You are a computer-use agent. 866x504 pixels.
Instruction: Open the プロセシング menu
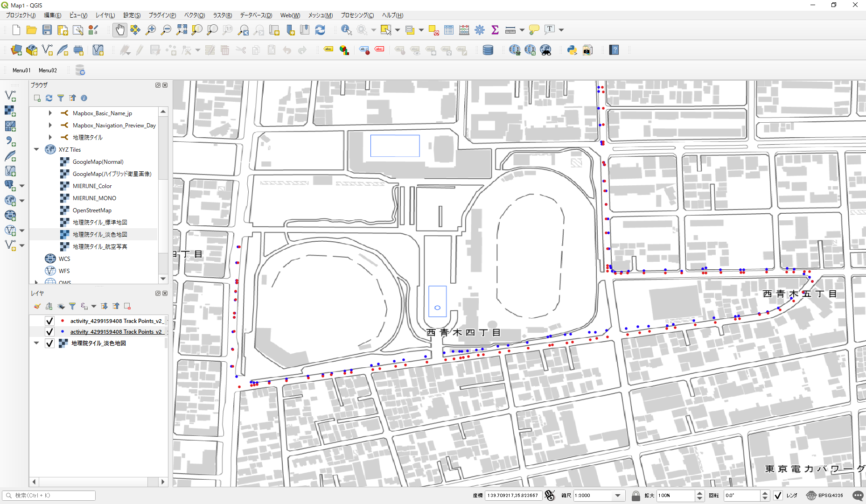357,15
